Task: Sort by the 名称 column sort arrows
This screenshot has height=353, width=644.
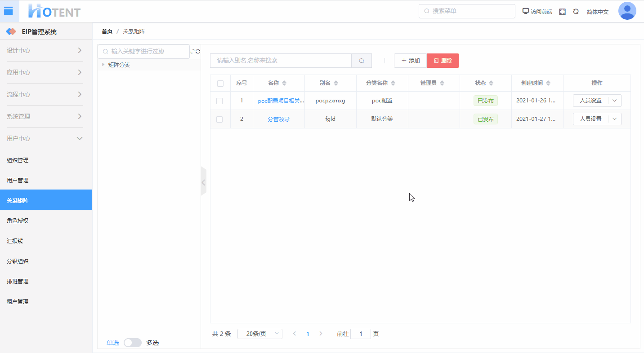Action: [284, 84]
